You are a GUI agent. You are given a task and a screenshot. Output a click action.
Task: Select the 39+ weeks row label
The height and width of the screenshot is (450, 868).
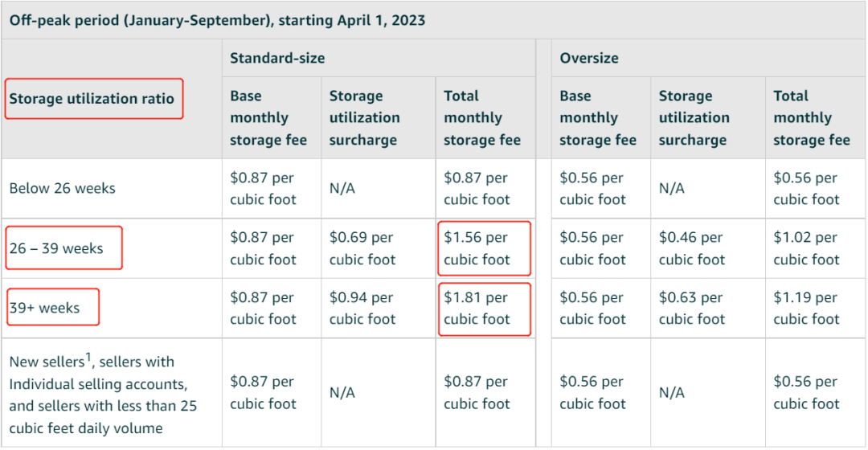(x=44, y=308)
